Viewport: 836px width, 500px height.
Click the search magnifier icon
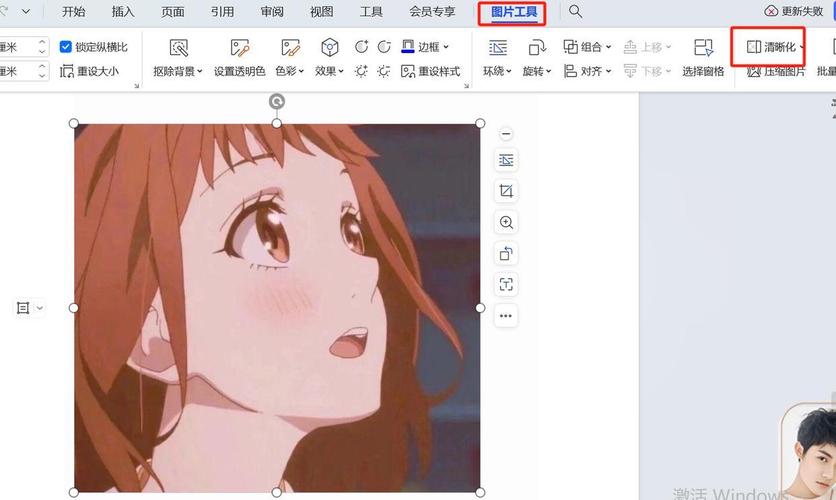point(575,11)
